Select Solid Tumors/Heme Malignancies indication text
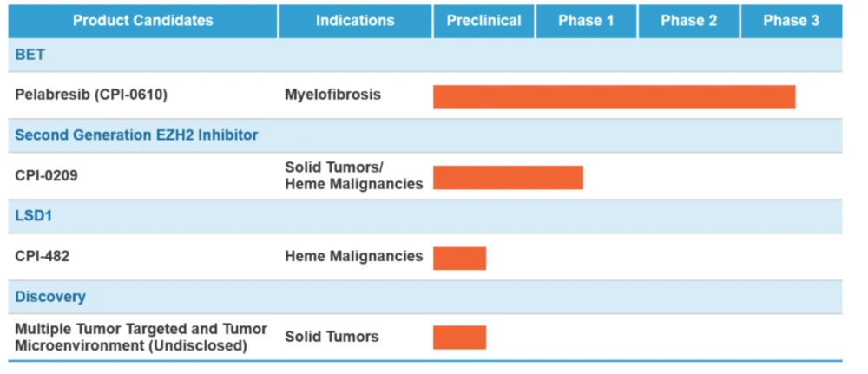 (353, 175)
